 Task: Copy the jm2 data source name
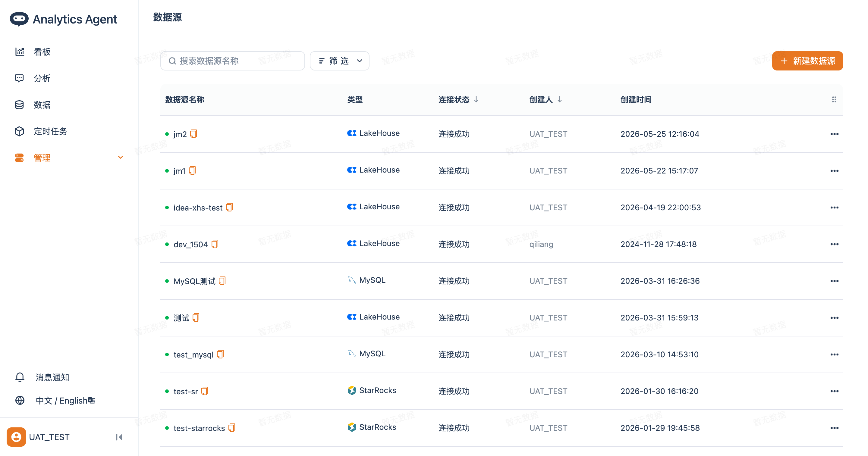pyautogui.click(x=193, y=134)
